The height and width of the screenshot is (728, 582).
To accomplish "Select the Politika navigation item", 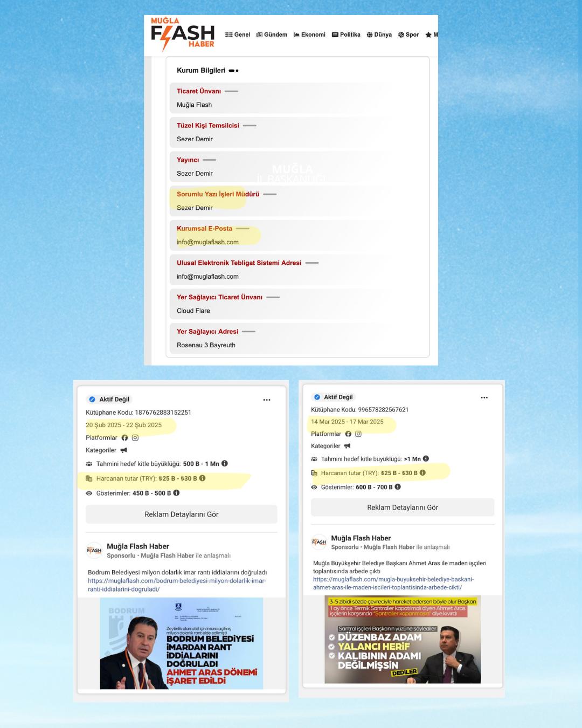I will point(346,35).
